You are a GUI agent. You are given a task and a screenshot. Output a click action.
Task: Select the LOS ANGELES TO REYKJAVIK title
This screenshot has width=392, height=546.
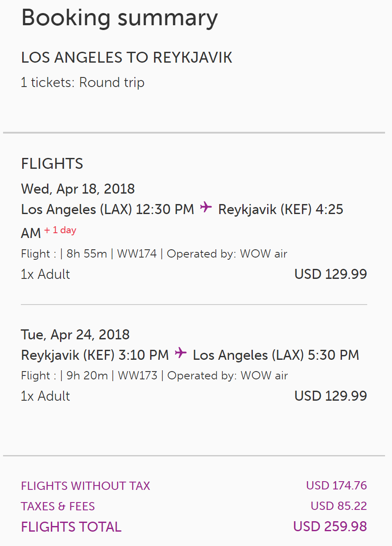(126, 58)
